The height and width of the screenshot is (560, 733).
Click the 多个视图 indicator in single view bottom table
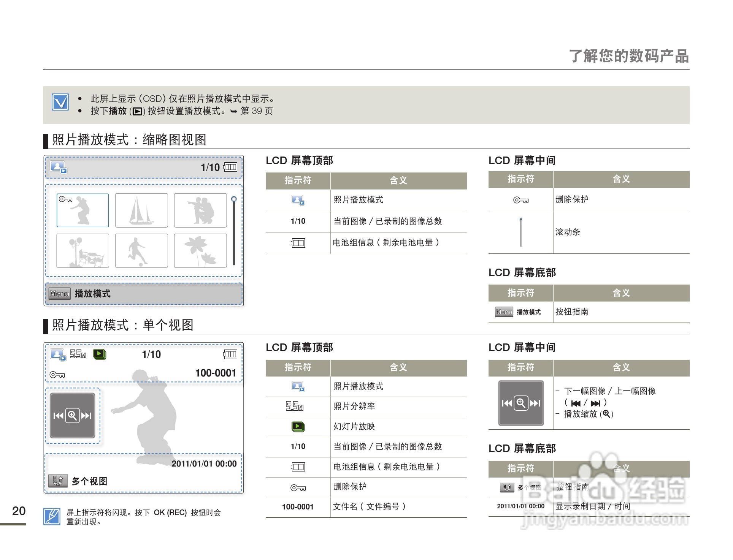(520, 487)
